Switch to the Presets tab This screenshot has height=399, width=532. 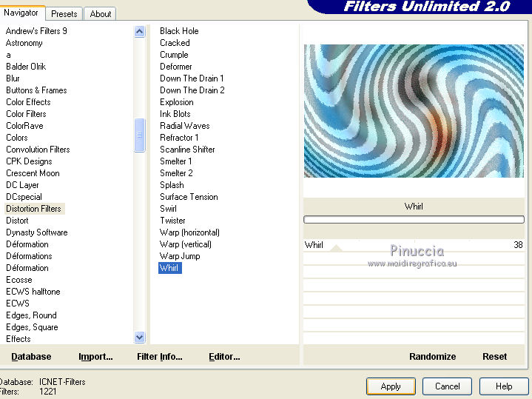(64, 14)
